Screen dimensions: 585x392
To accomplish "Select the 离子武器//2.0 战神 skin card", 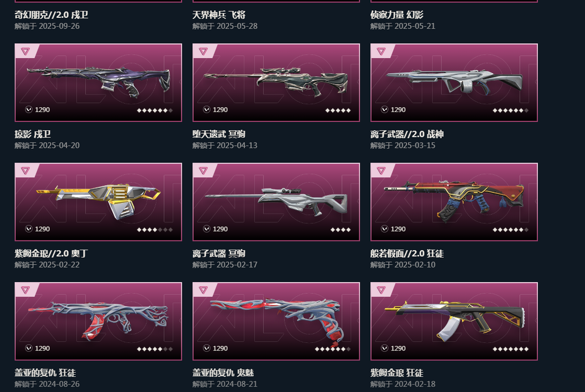I will pyautogui.click(x=454, y=83).
